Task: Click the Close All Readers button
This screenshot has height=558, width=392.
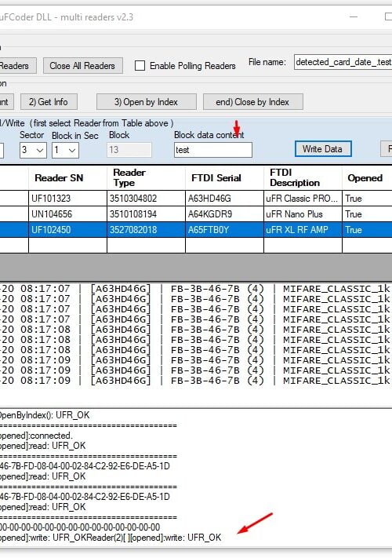Action: coord(83,66)
